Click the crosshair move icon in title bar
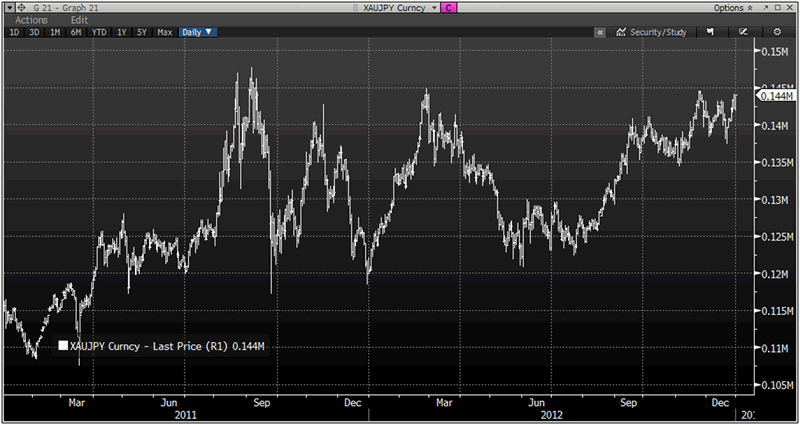 21,8
